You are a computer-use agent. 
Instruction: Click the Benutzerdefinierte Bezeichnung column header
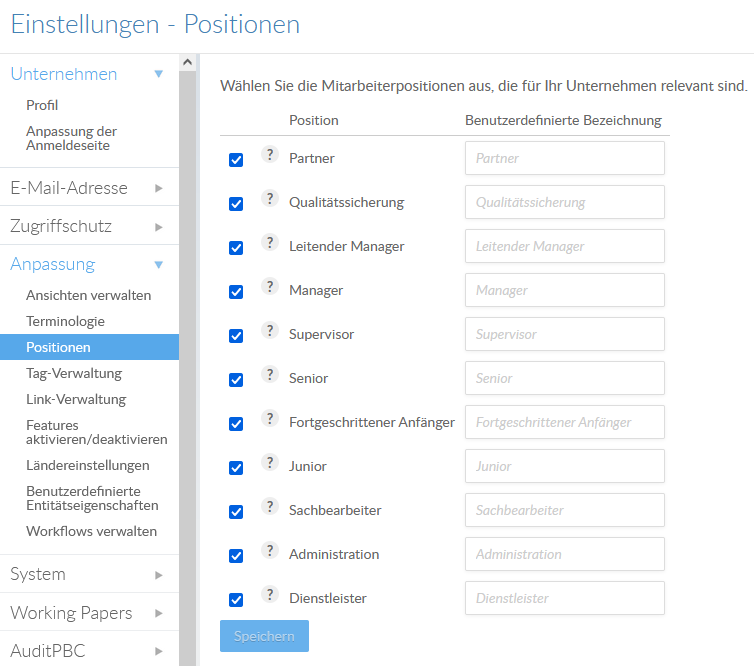pos(563,120)
